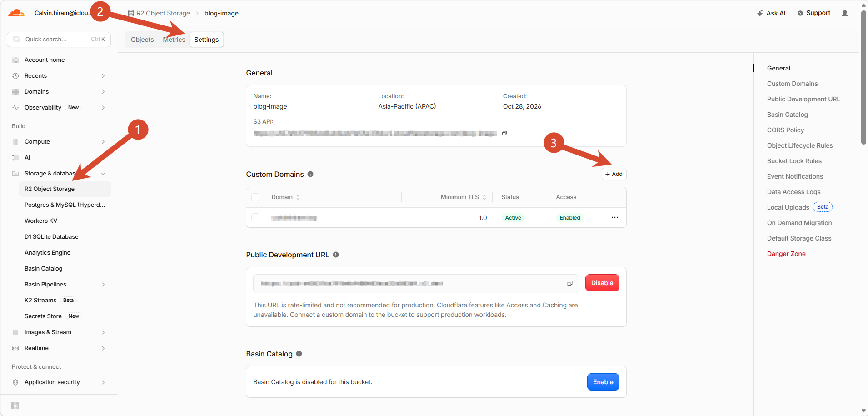This screenshot has width=868, height=416.
Task: Focus the Quick search field
Action: [59, 40]
